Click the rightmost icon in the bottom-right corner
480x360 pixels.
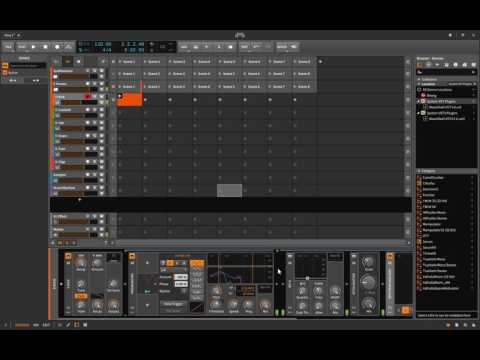coord(474,325)
